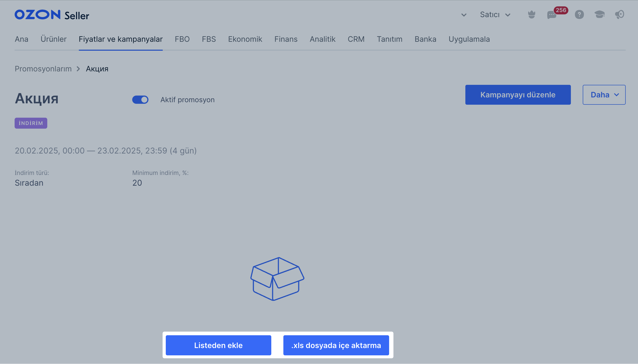The image size is (638, 364).
Task: Switch to the FBS tab
Action: [209, 39]
